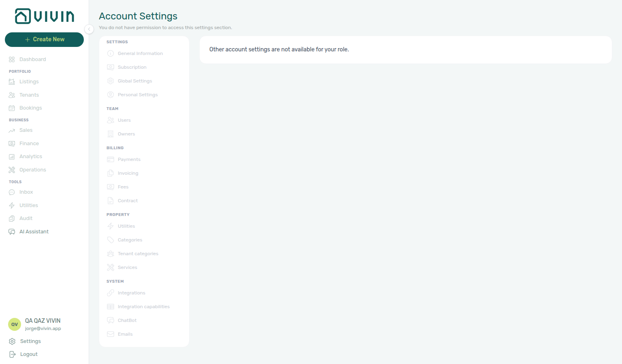
Task: Select Subscription in settings list
Action: 132,67
